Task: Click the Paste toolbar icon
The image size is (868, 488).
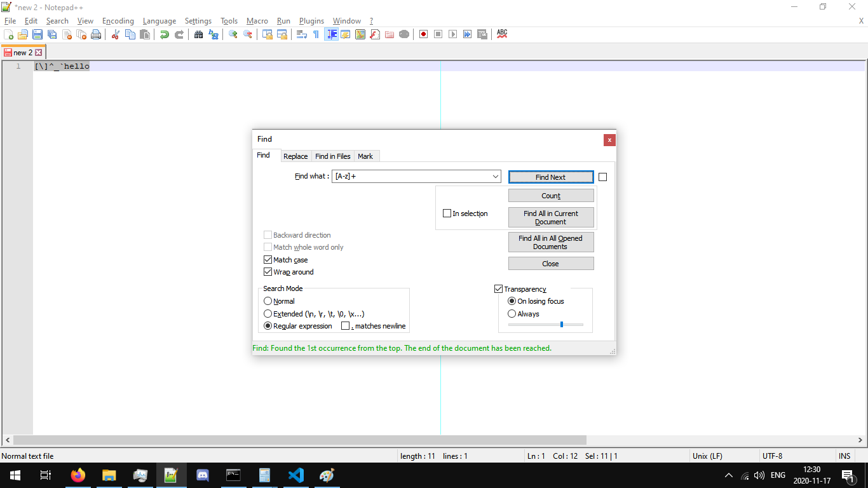Action: click(145, 34)
